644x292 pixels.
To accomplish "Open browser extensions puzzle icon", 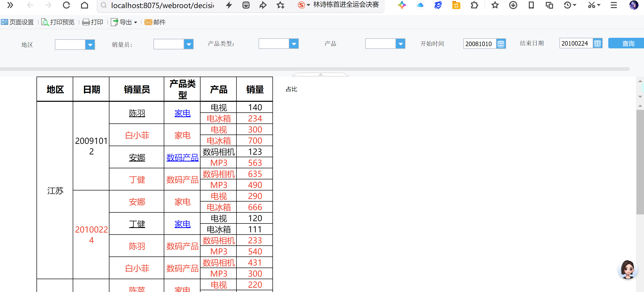I will click(474, 5).
